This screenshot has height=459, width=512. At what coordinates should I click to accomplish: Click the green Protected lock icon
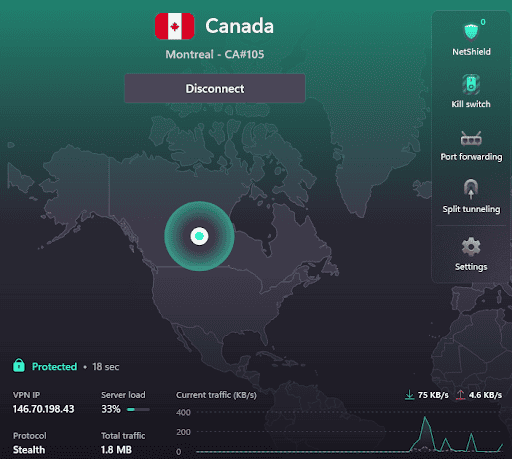click(x=19, y=365)
